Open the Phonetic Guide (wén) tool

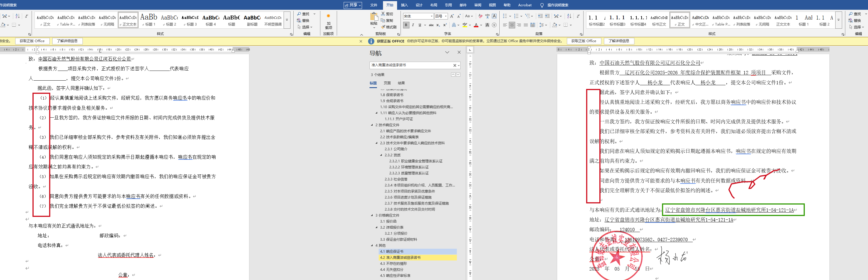(487, 16)
